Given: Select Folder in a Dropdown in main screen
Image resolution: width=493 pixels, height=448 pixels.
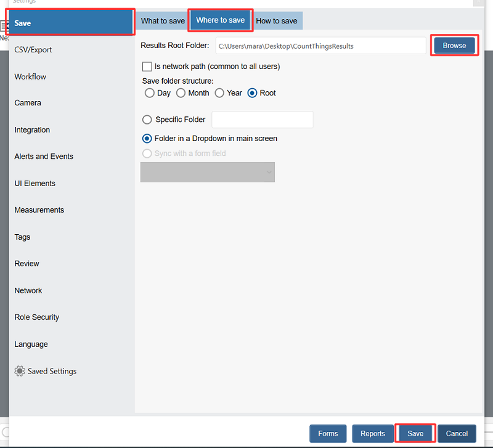Looking at the screenshot, I should coord(147,139).
